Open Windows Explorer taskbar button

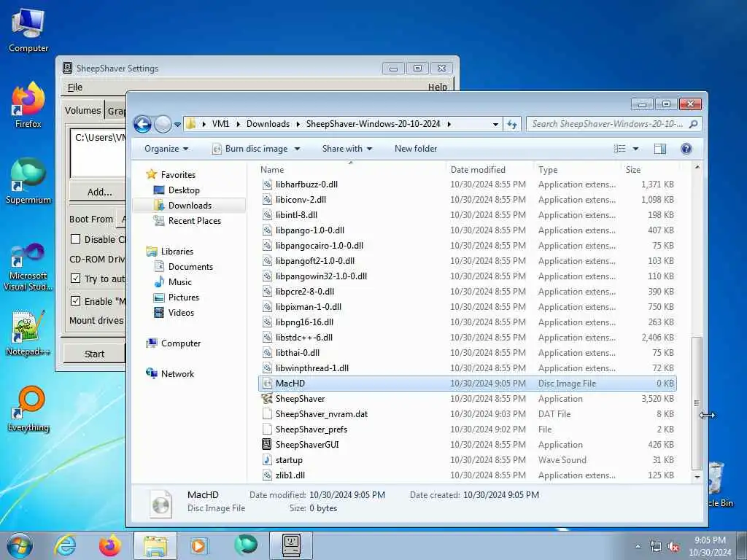click(155, 545)
